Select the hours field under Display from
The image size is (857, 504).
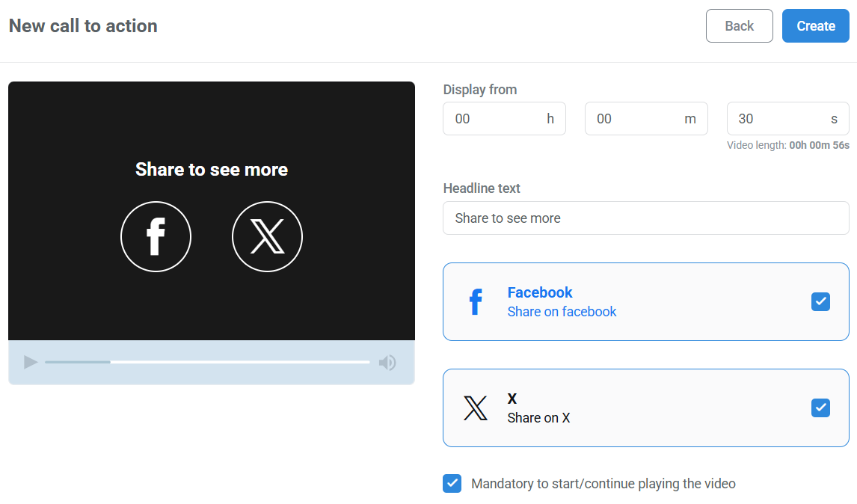(x=504, y=118)
